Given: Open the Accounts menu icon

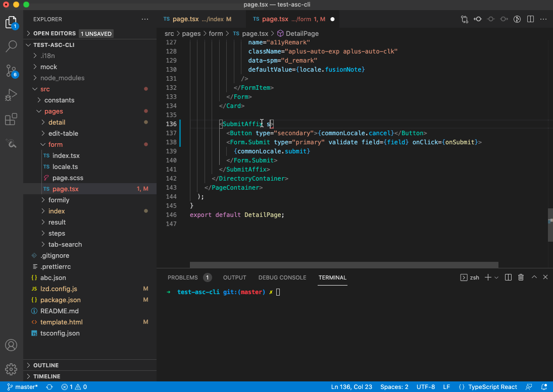Looking at the screenshot, I should click(11, 345).
